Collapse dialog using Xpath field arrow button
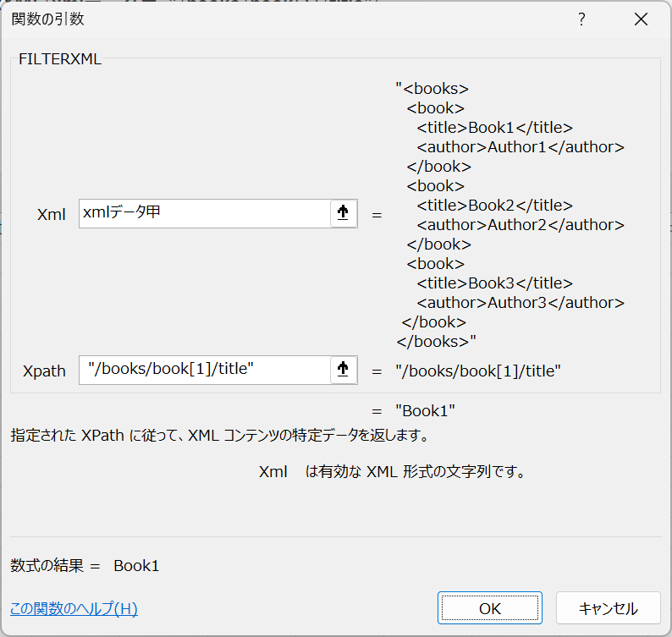672x637 pixels. click(344, 370)
